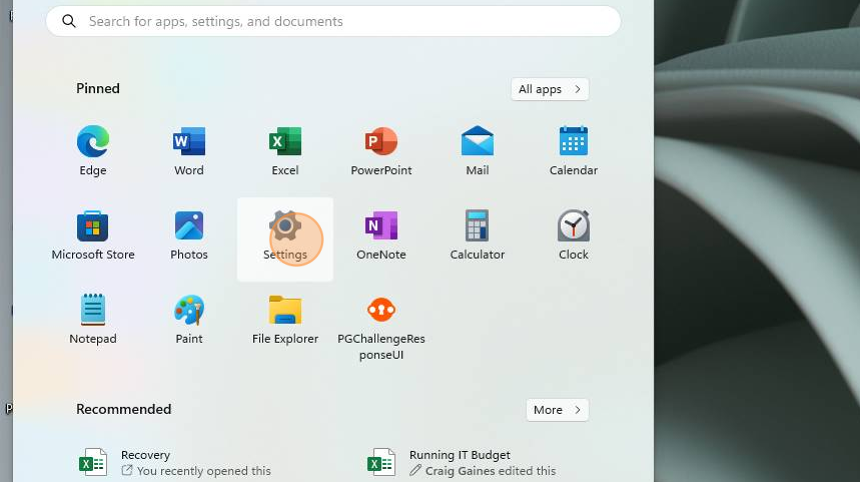This screenshot has width=860, height=482.
Task: Select the 'Recovery' file name text
Action: (145, 455)
